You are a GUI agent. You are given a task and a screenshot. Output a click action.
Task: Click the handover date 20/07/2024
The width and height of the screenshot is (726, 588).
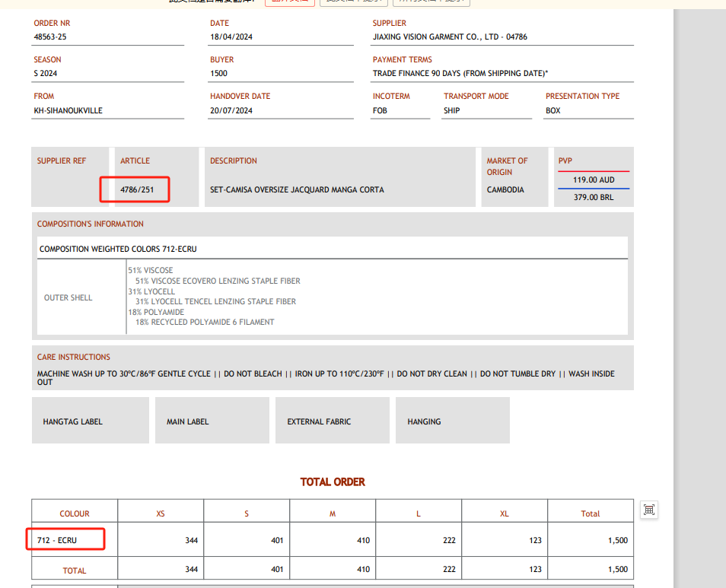pyautogui.click(x=231, y=110)
